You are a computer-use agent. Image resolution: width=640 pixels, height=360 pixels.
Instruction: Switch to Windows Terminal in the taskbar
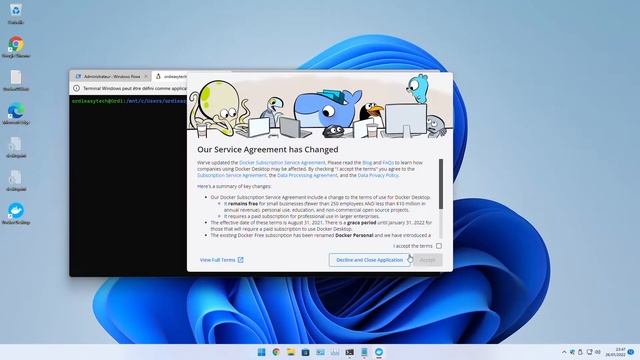[x=350, y=352]
